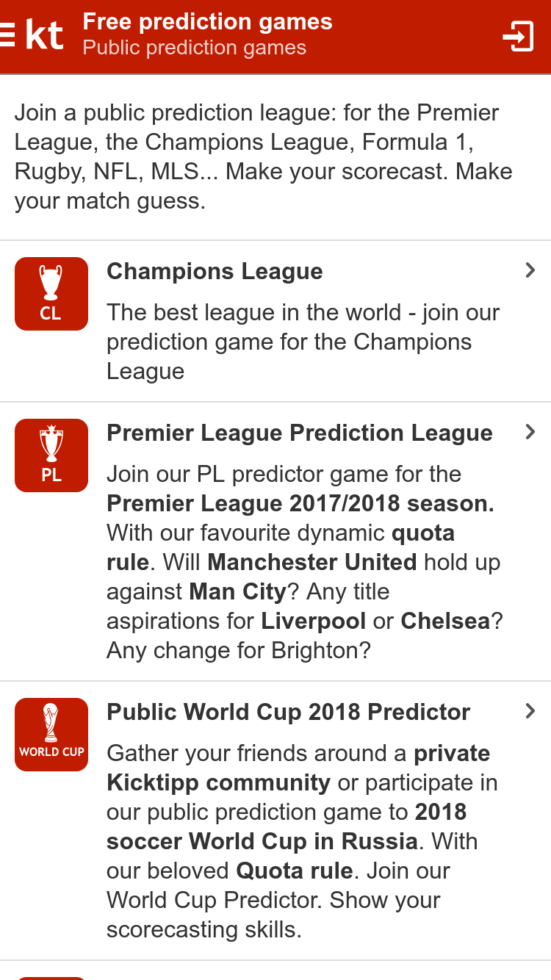Tap the "Join our PL predictor game" text
This screenshot has width=551, height=980.
[x=284, y=474]
